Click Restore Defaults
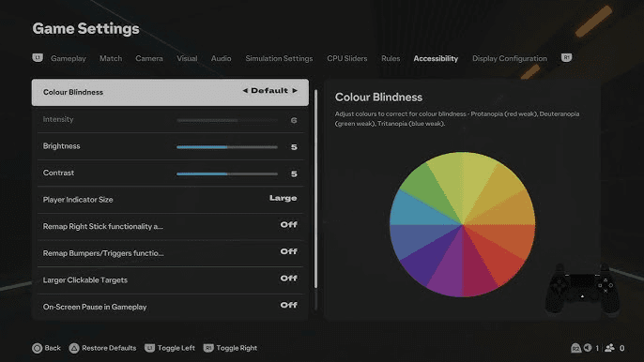Screen dimensions: 644x362 [x=109, y=348]
